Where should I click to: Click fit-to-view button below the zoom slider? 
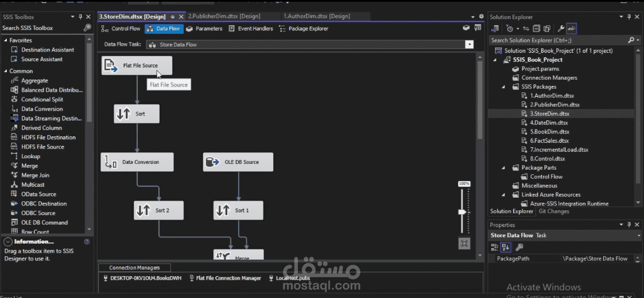[x=464, y=244]
